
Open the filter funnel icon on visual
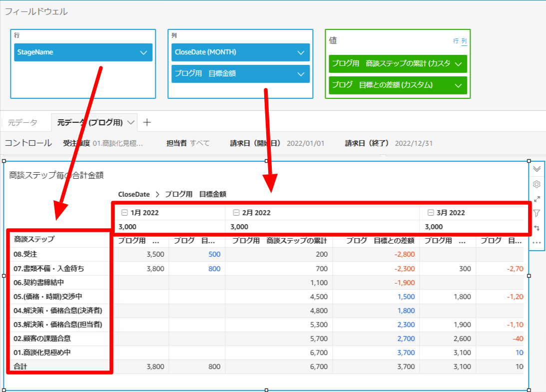pos(537,213)
